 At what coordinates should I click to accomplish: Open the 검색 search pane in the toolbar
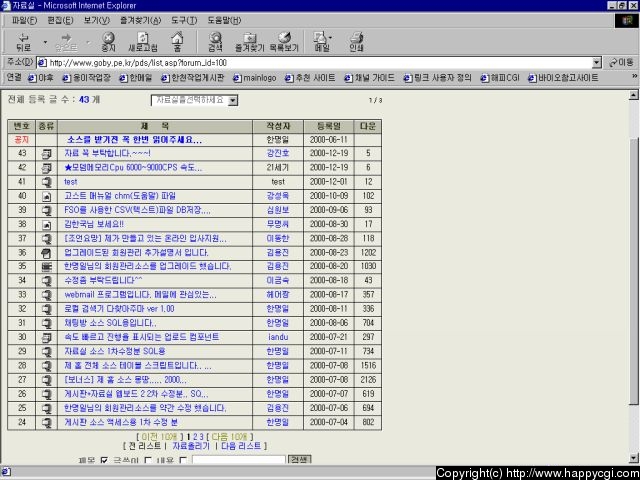coord(215,42)
